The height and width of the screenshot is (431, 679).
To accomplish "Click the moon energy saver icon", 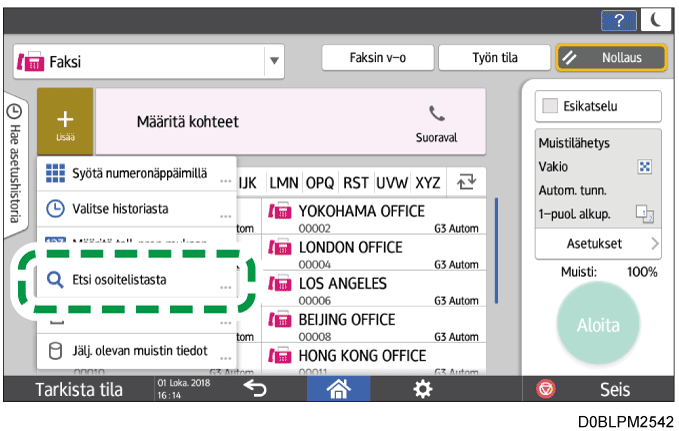I will tap(654, 22).
